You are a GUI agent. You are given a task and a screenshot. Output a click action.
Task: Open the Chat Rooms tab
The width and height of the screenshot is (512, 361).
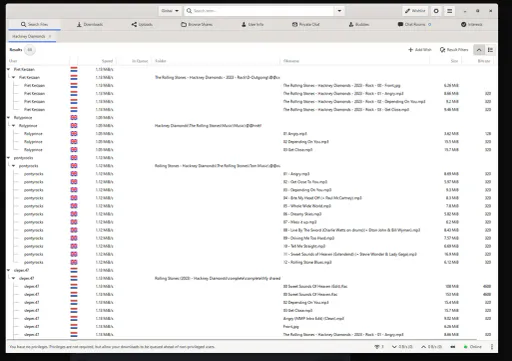click(414, 24)
